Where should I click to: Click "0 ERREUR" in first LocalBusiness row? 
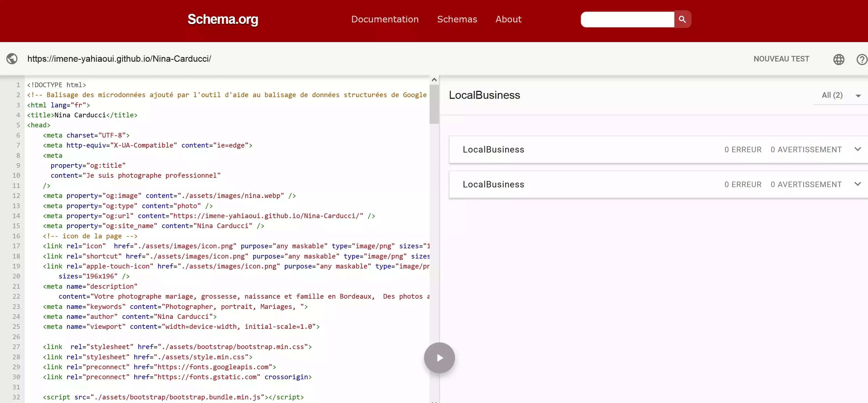(743, 149)
